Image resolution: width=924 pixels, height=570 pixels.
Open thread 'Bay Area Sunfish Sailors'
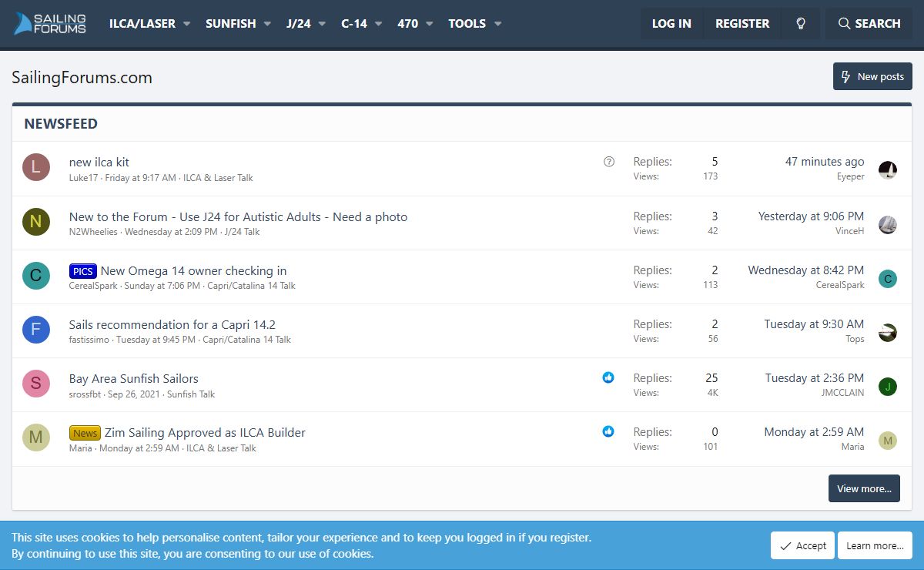click(133, 378)
